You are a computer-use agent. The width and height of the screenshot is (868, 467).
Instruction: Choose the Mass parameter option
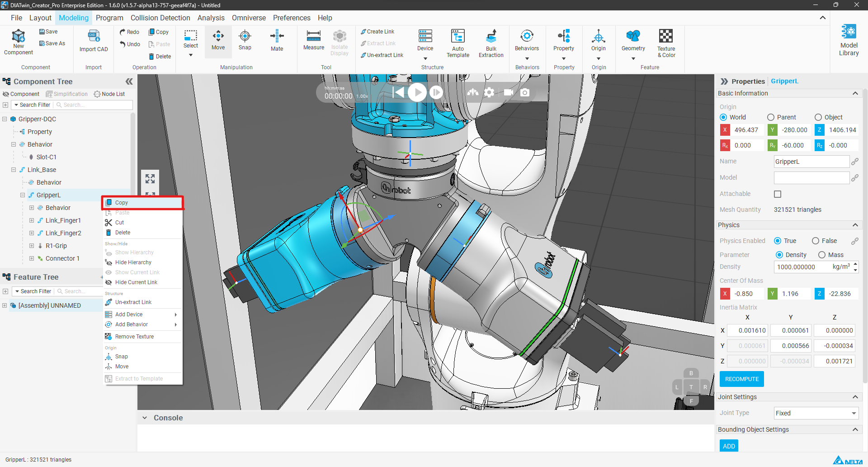[822, 255]
